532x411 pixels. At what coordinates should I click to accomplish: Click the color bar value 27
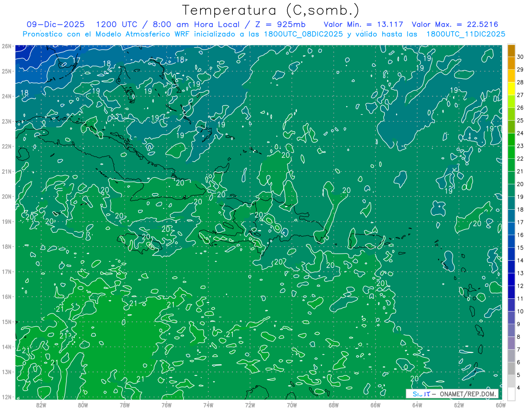tap(520, 95)
